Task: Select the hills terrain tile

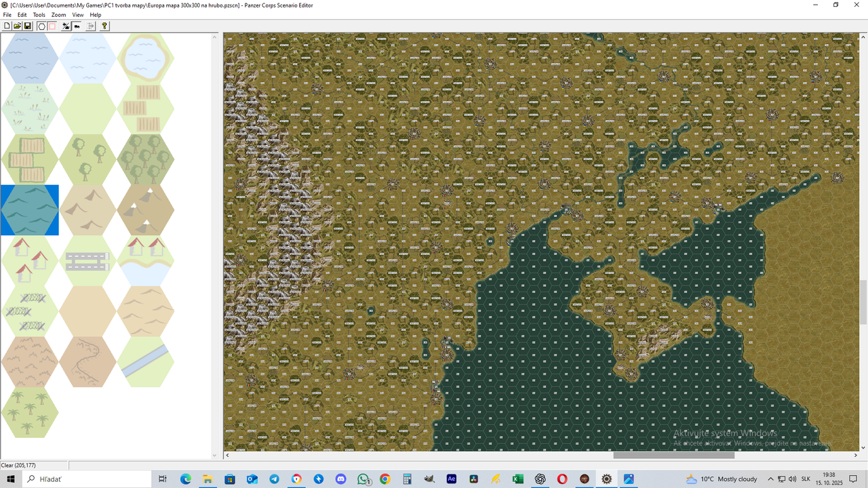Action: click(87, 210)
